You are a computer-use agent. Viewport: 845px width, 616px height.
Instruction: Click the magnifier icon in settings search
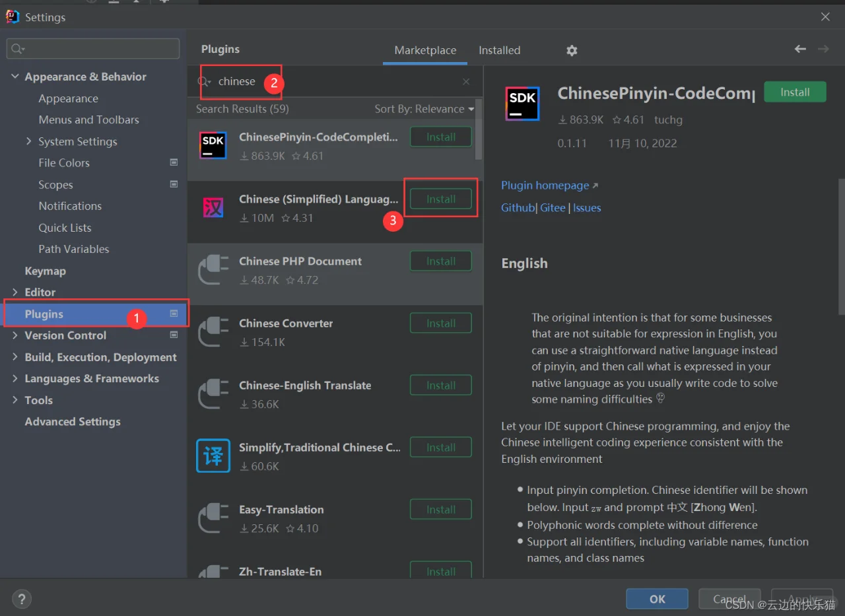coord(17,49)
